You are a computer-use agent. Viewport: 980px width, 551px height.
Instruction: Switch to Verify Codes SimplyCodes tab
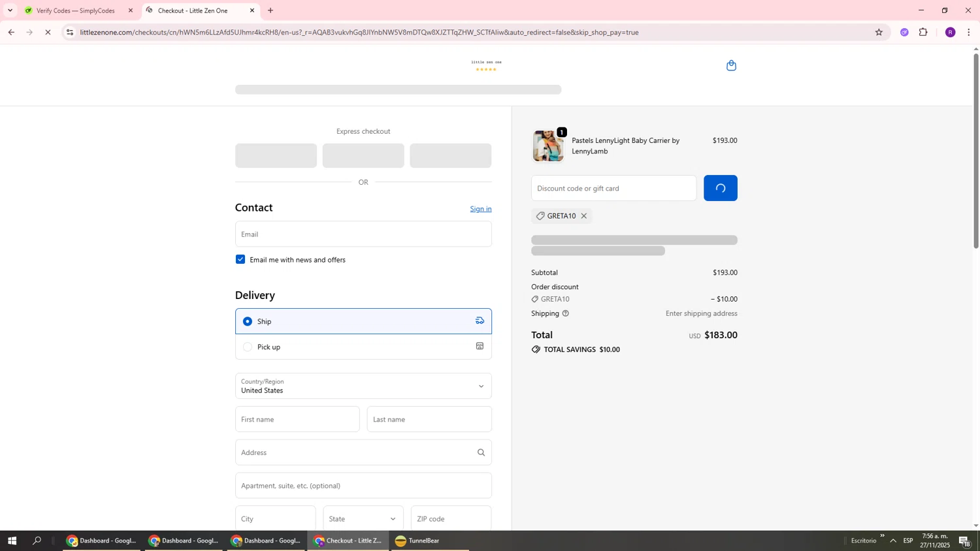click(x=76, y=10)
